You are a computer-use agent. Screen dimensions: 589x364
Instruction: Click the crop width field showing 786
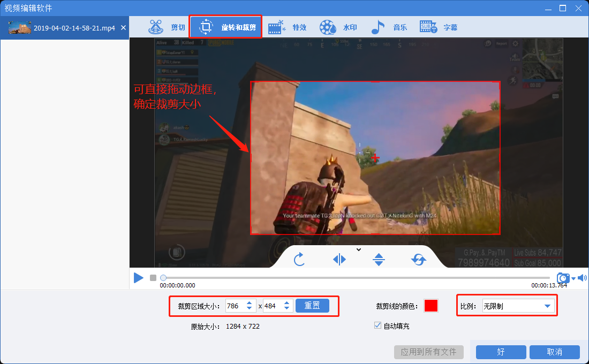[235, 306]
